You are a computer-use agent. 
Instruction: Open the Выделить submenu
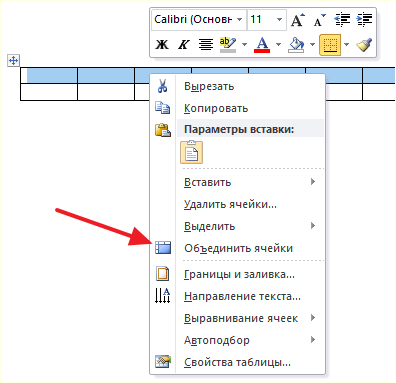(237, 226)
